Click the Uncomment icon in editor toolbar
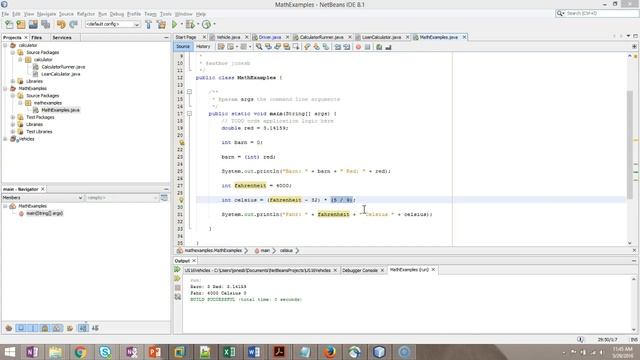The width and height of the screenshot is (640, 360). pos(388,47)
